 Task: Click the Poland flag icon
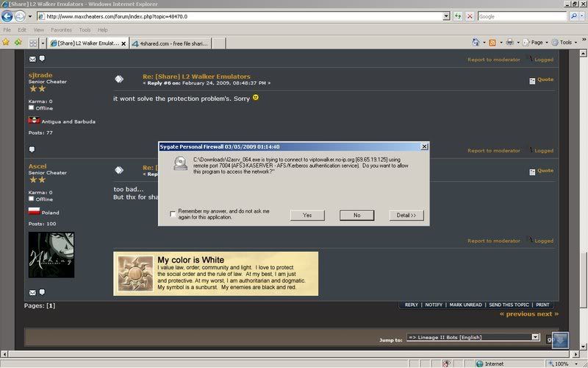click(34, 211)
